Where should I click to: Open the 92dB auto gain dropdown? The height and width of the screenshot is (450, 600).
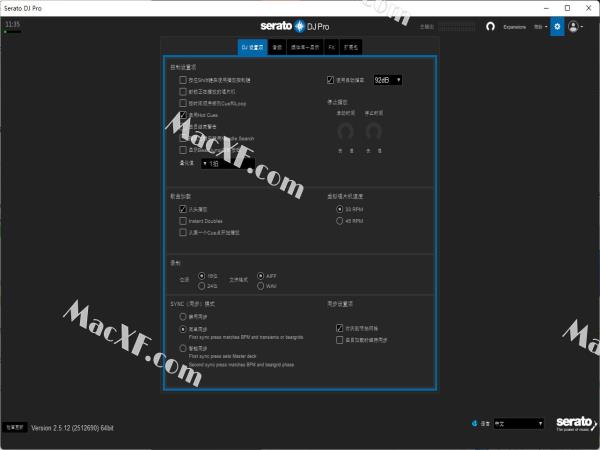(x=388, y=80)
